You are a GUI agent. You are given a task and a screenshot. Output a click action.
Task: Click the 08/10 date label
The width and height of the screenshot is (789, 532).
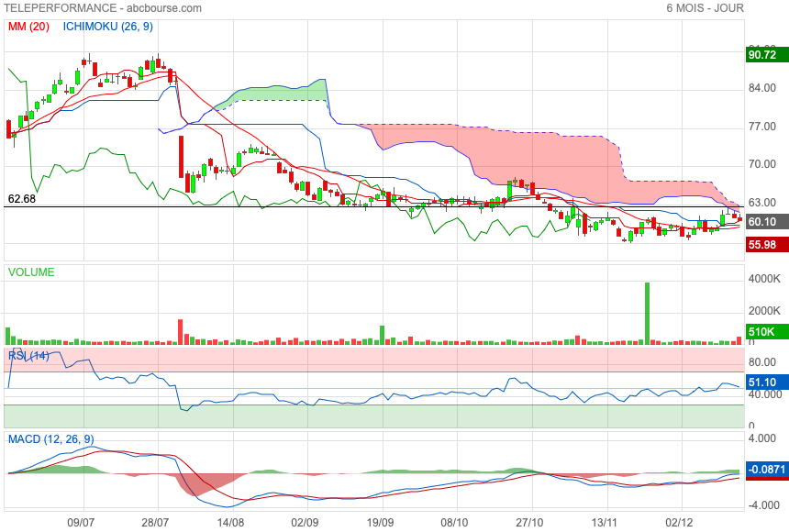[x=454, y=523]
